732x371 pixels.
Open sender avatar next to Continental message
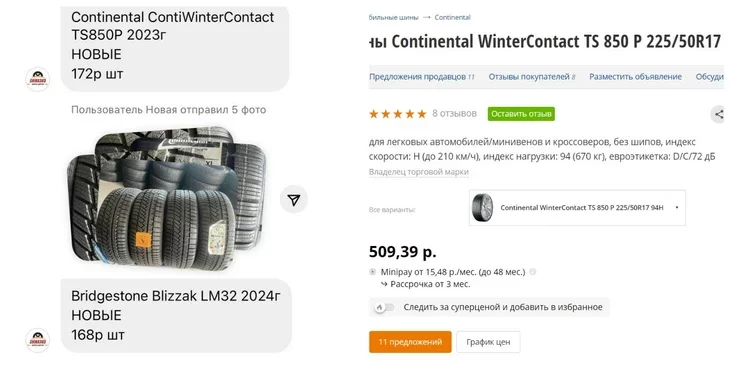[x=37, y=79]
